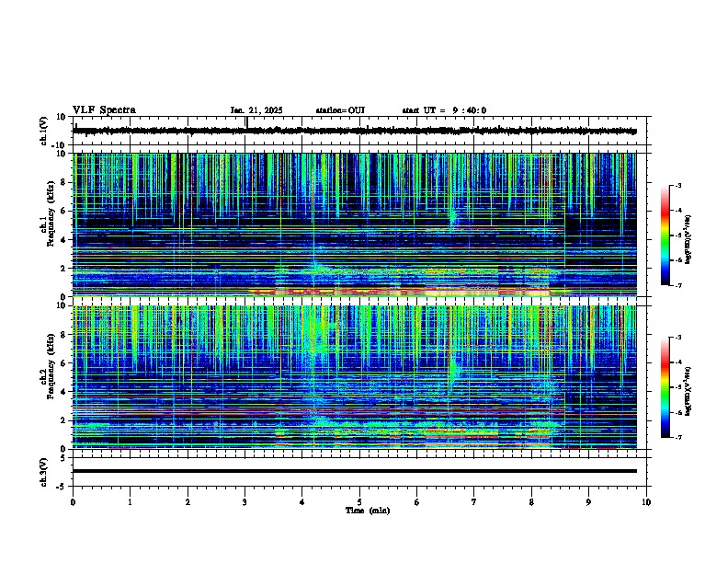Click the "8" tick on the time axis
This screenshot has height=563, width=728.
tap(531, 502)
